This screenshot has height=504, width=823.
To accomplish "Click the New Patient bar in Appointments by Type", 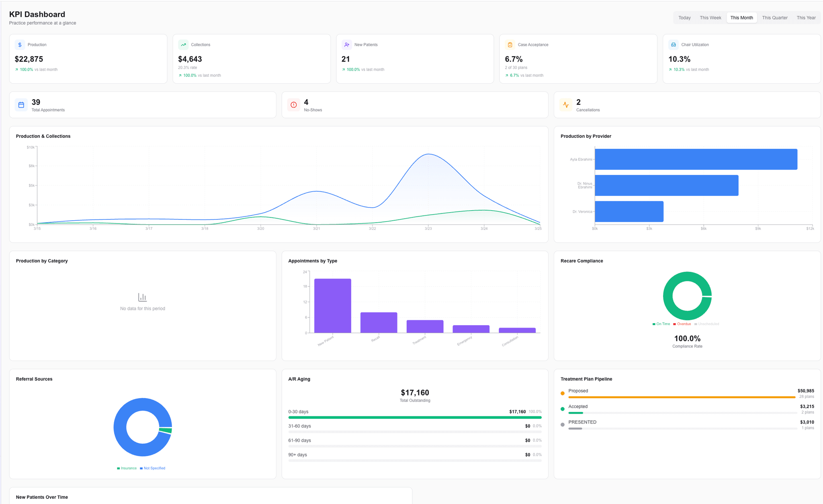I will click(332, 305).
